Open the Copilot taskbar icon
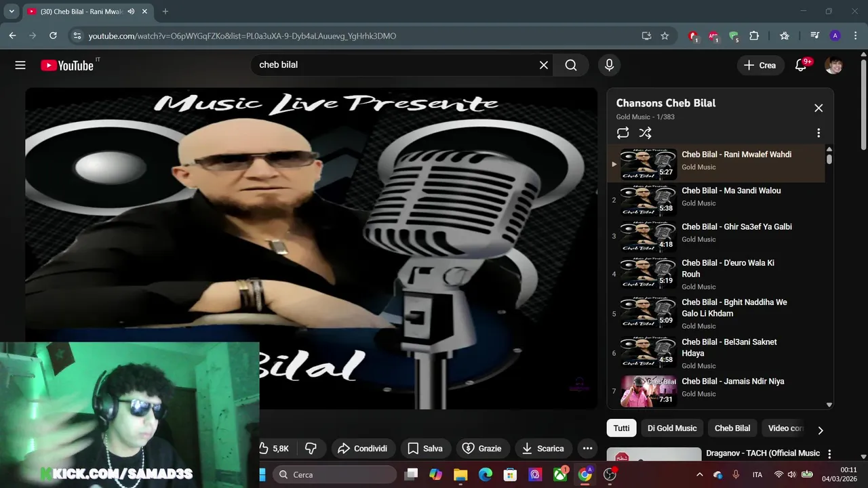 pyautogui.click(x=435, y=474)
